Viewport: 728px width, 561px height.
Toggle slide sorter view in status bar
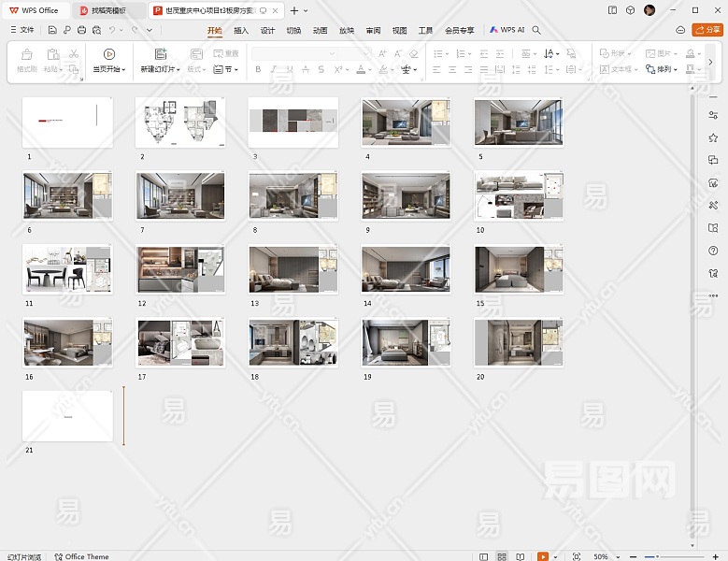click(503, 556)
